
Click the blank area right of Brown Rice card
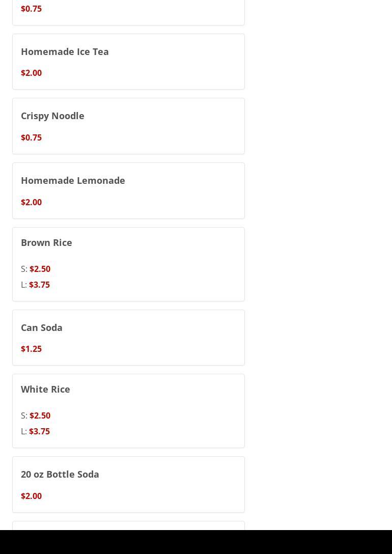(318, 264)
